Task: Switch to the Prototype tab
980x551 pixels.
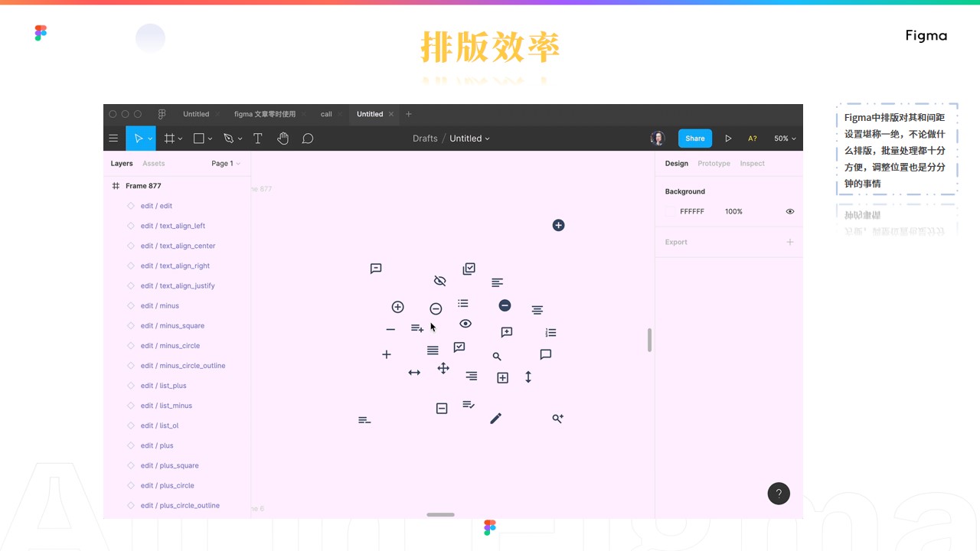Action: 714,164
